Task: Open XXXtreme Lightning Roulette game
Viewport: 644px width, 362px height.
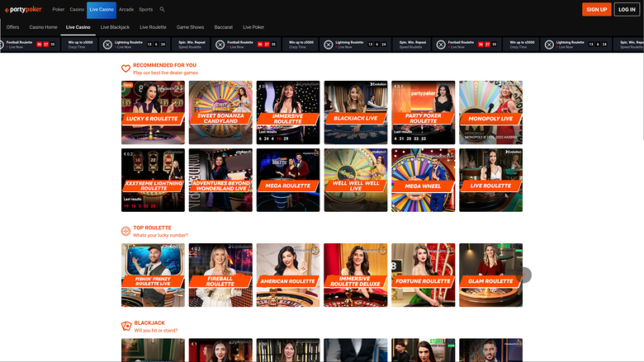Action: tap(153, 180)
